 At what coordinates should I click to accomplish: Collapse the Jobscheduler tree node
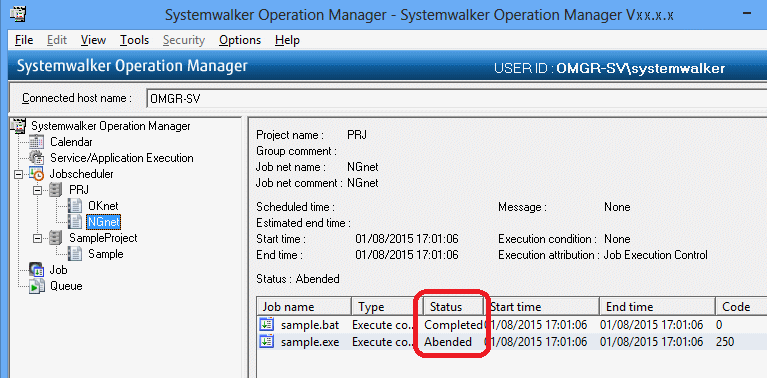[18, 174]
